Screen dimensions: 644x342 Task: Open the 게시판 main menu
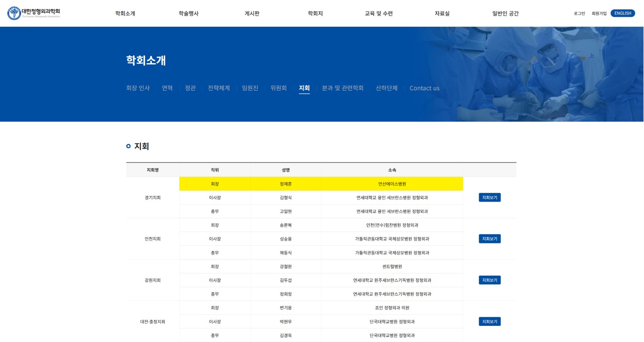click(252, 13)
